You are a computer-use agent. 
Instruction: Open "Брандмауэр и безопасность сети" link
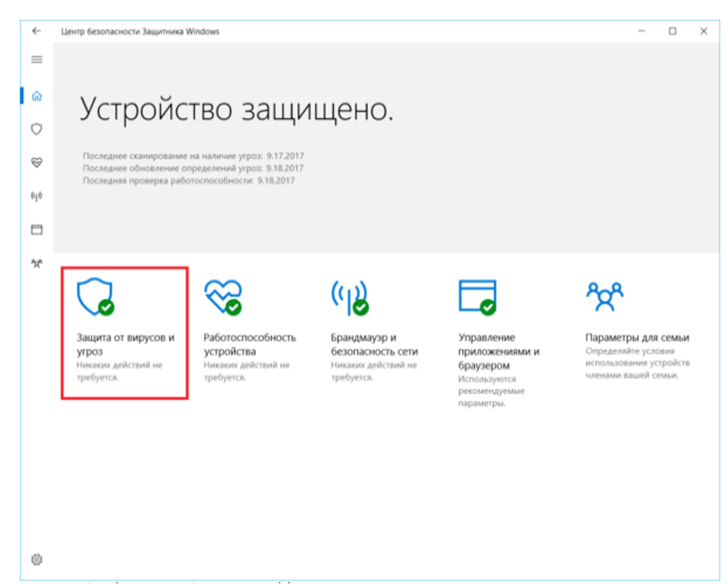pos(374,344)
